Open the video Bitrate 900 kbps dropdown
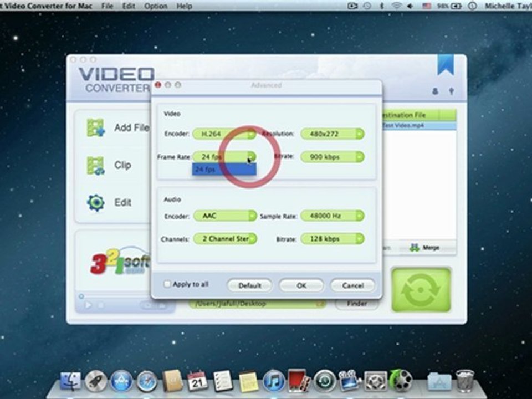Screen dimensions: 532x399 click(332, 157)
